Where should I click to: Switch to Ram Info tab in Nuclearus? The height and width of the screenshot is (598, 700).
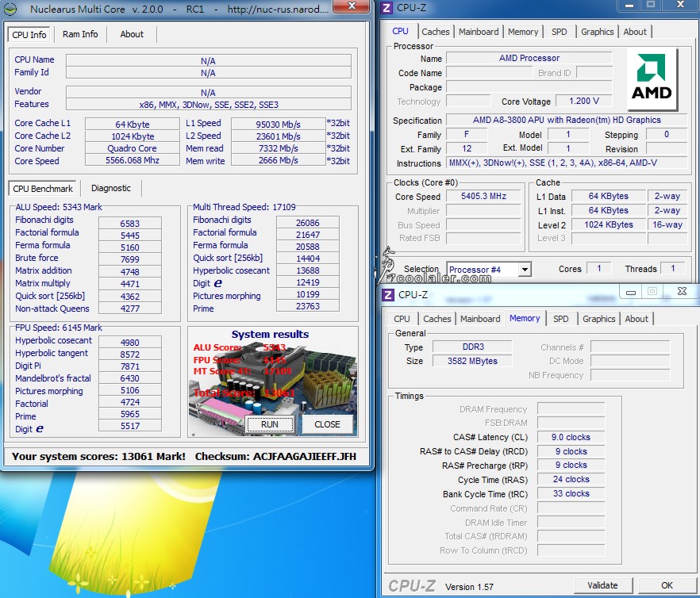(x=80, y=34)
